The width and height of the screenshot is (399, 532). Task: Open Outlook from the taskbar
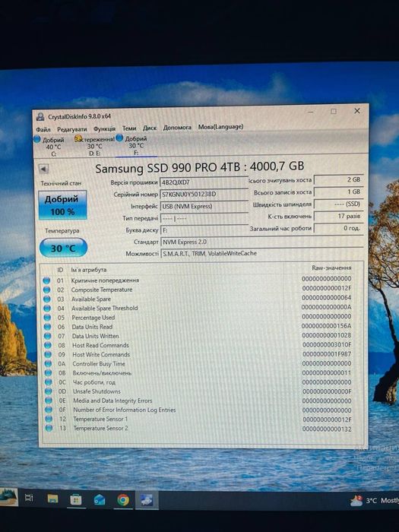tap(100, 500)
